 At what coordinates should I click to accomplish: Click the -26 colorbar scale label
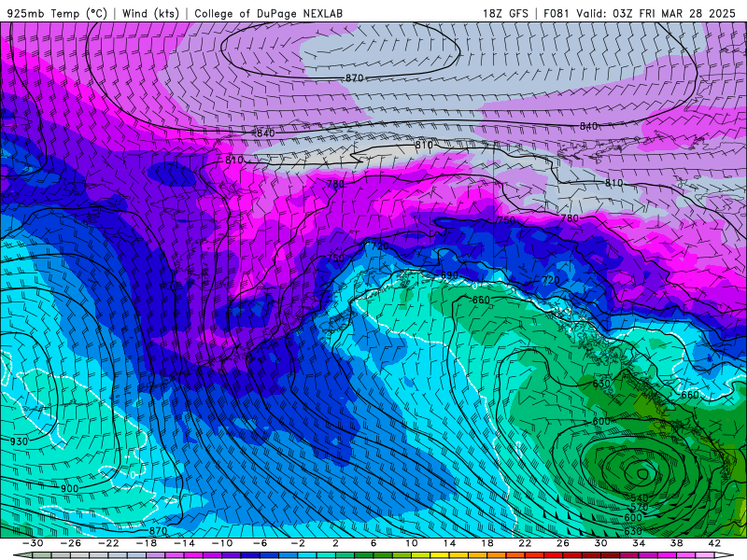pyautogui.click(x=71, y=543)
